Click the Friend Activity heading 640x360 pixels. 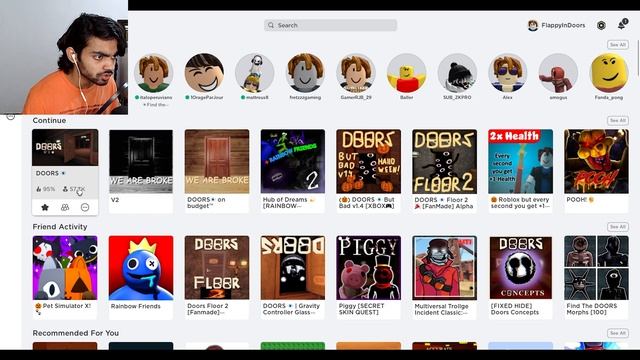(60, 227)
